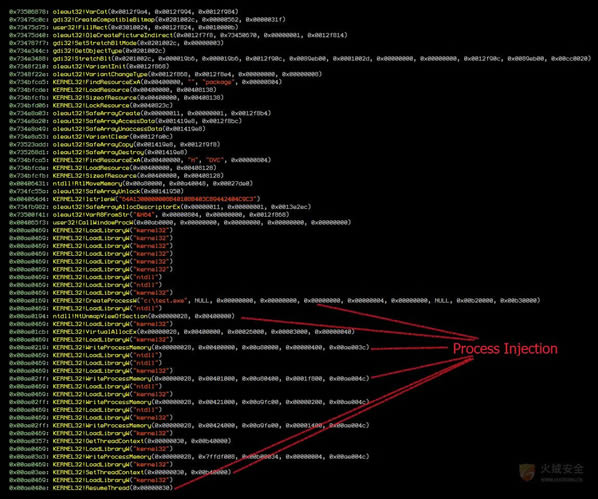Image resolution: width=598 pixels, height=499 pixels.
Task: Click the oleaut32!VarR8FromStr call line
Action: (149, 215)
